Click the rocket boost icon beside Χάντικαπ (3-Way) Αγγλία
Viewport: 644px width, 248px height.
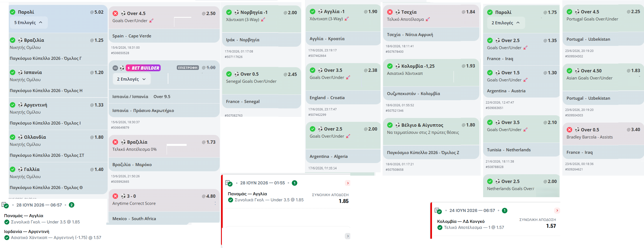(x=346, y=19)
